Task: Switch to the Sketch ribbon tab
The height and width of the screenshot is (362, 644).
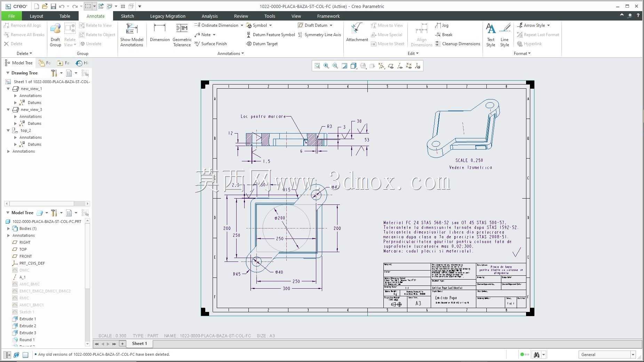Action: 127,16
